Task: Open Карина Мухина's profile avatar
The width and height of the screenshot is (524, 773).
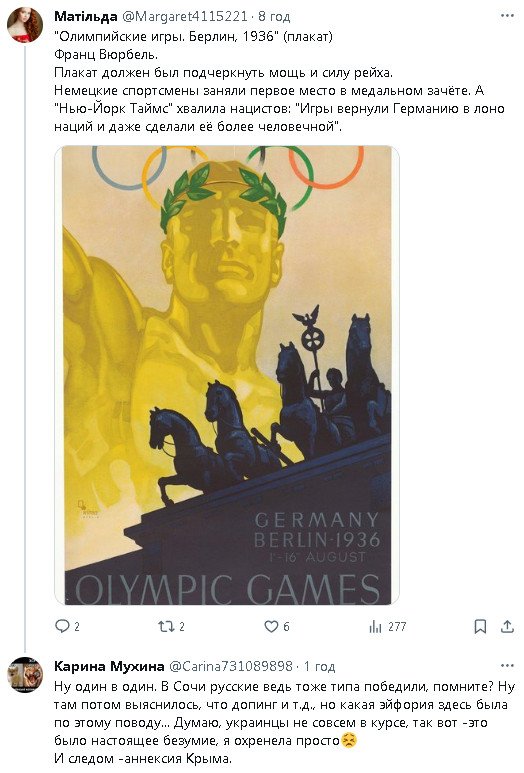Action: tap(25, 674)
